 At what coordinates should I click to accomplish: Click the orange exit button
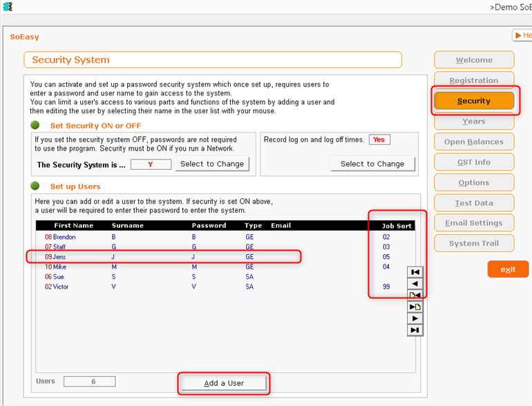coord(508,269)
